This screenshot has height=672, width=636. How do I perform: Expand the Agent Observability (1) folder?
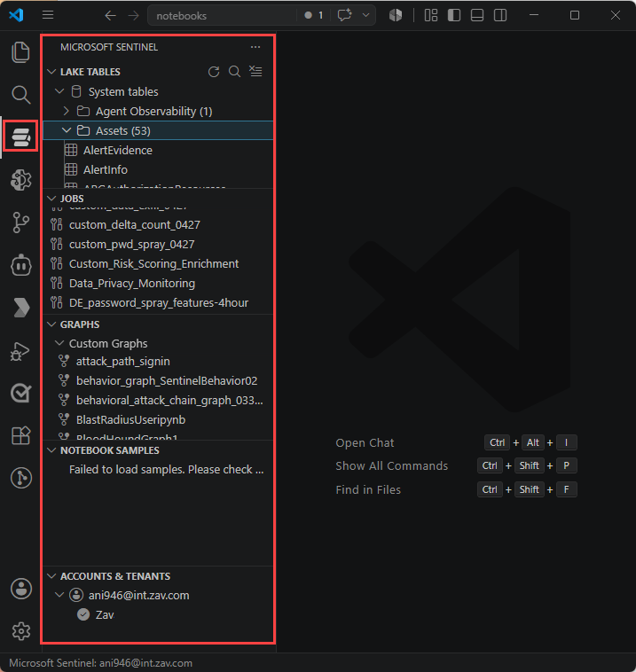[66, 111]
